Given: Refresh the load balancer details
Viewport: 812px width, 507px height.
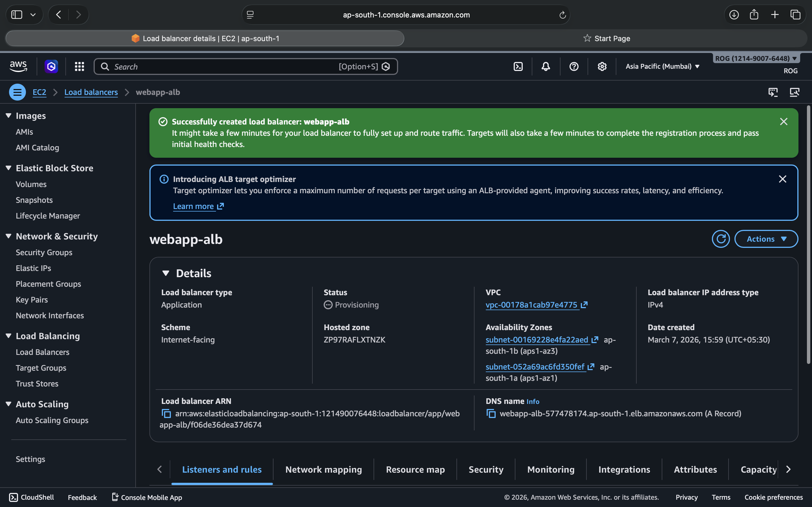Looking at the screenshot, I should (720, 239).
